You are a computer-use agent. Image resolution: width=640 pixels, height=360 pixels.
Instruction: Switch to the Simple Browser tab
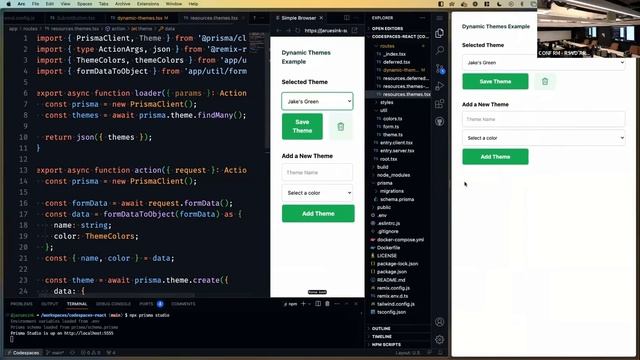click(298, 18)
